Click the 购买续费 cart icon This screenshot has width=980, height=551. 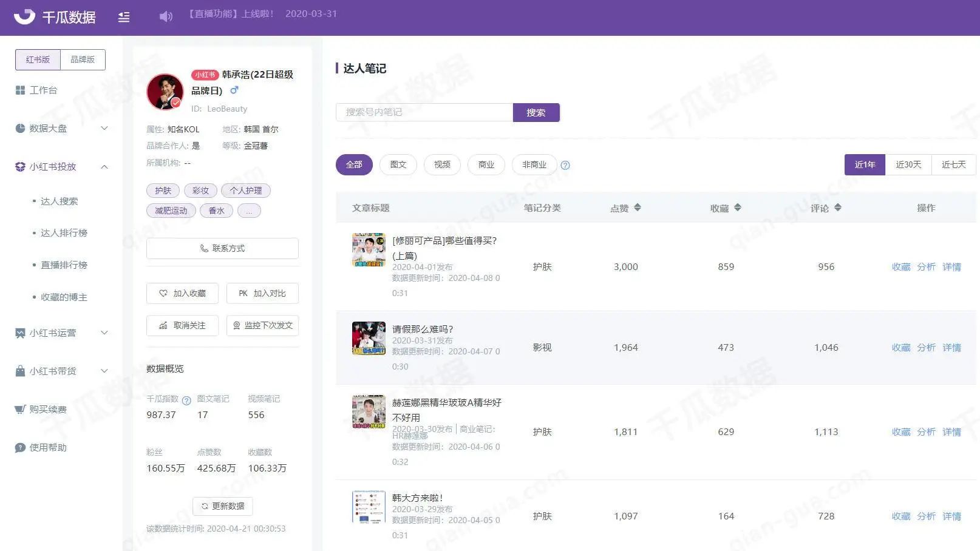point(20,409)
